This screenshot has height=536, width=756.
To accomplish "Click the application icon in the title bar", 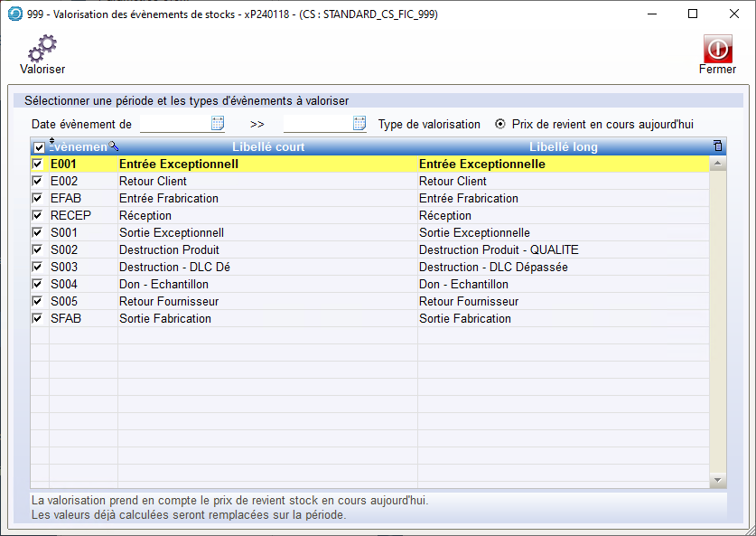I will click(x=14, y=14).
